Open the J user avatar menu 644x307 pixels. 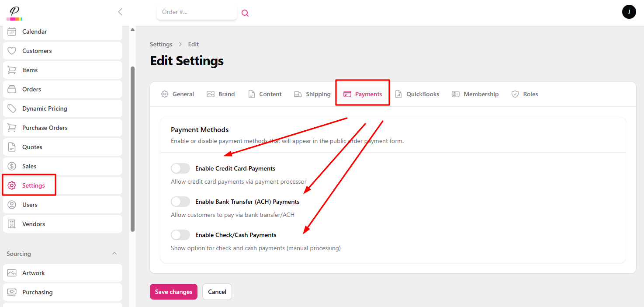coord(629,12)
